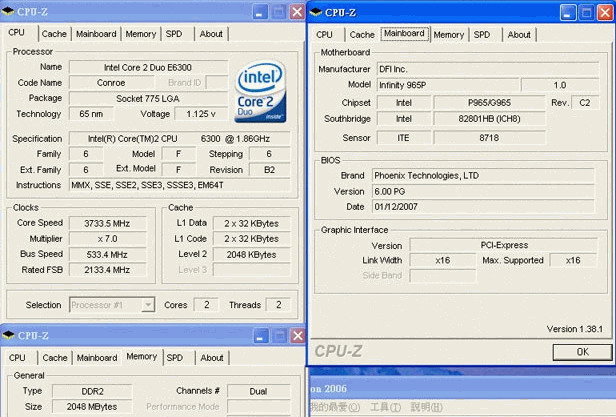
Task: Switch to Memory tab in right CPU-Z window
Action: (449, 35)
